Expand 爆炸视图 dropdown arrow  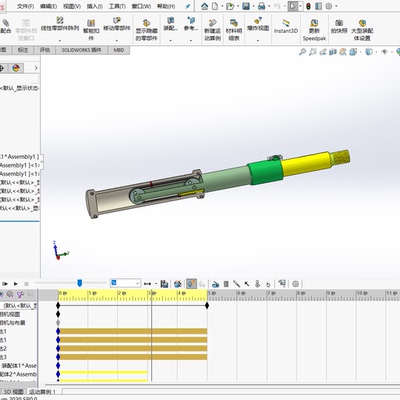258,41
